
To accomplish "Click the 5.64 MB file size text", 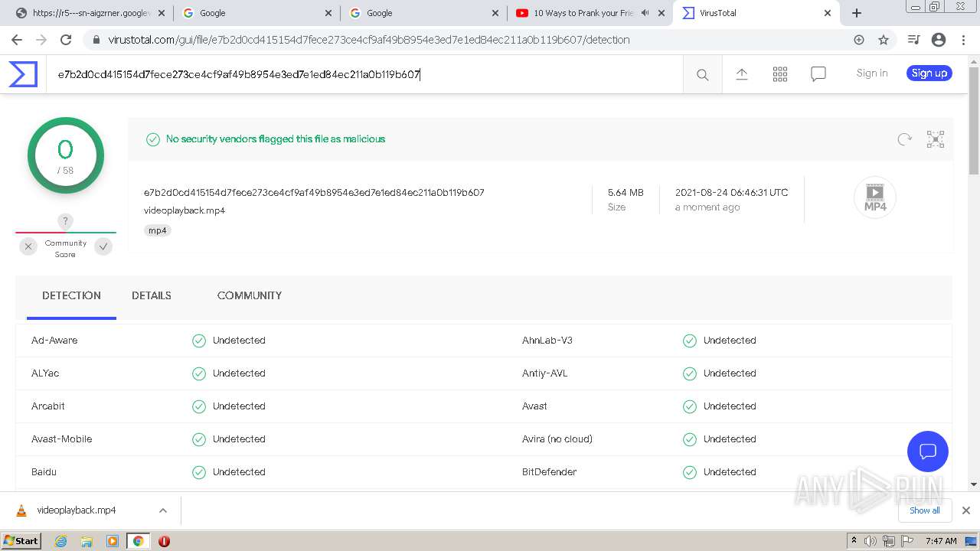I will coord(626,193).
